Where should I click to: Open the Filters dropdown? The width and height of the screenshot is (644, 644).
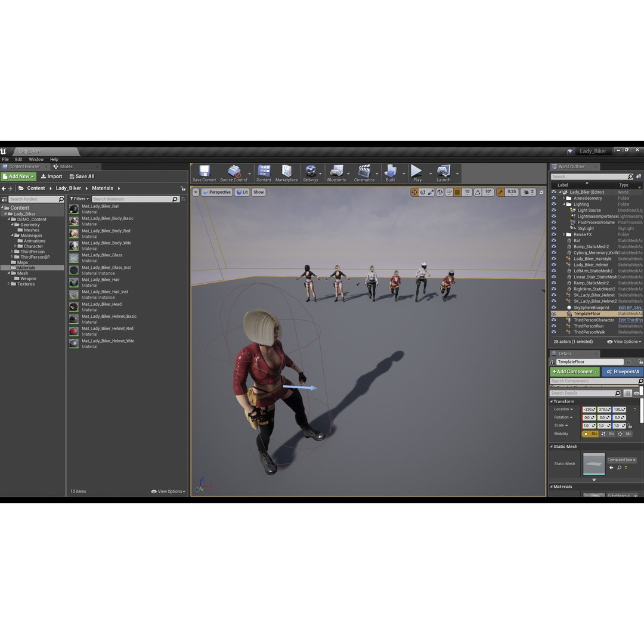pos(79,199)
